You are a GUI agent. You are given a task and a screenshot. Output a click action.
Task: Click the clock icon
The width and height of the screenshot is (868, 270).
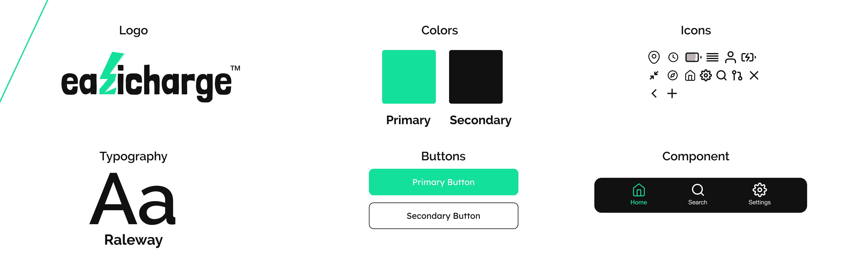pos(673,57)
